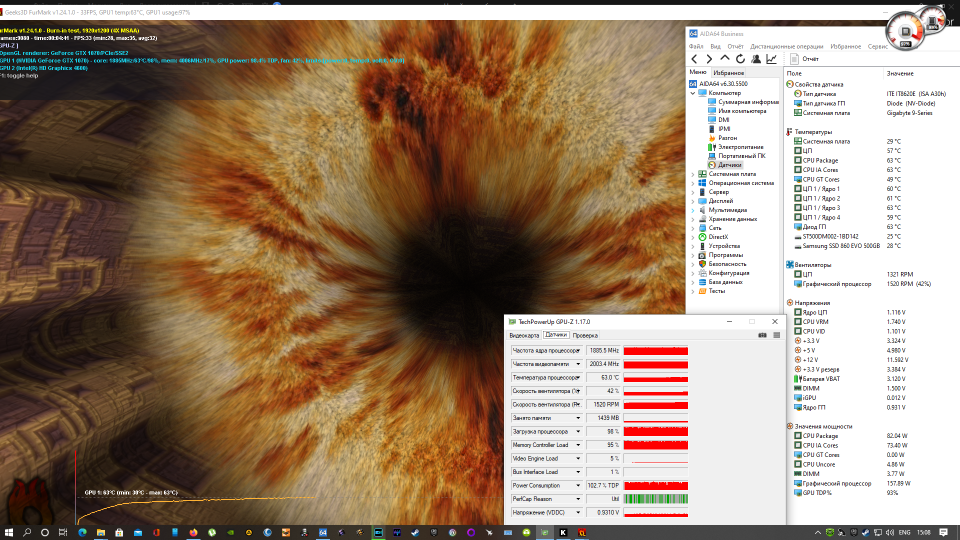Open the Избранное menu in menu bar
960x540 pixels.
point(846,47)
